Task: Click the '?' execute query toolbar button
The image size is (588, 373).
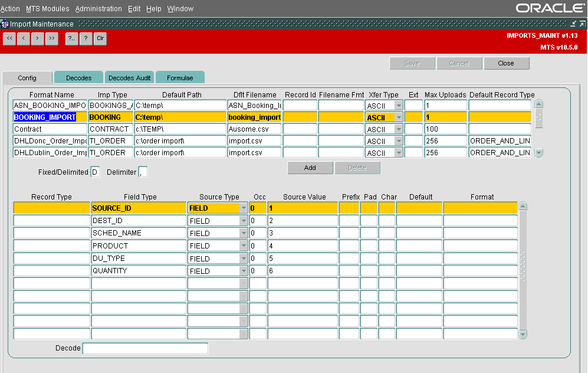Action: coord(86,38)
